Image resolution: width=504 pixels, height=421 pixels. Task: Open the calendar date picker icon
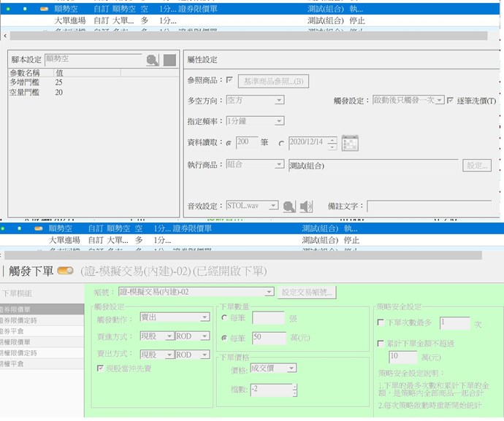click(x=350, y=142)
